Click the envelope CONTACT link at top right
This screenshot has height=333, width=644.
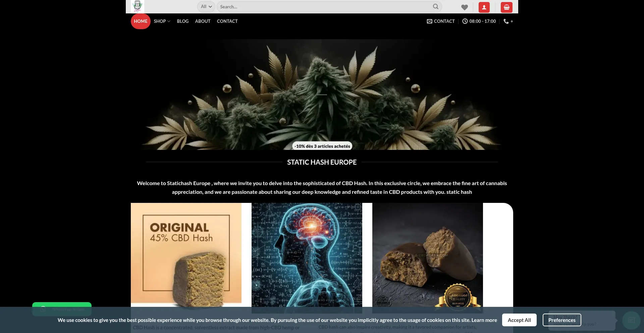tap(441, 21)
